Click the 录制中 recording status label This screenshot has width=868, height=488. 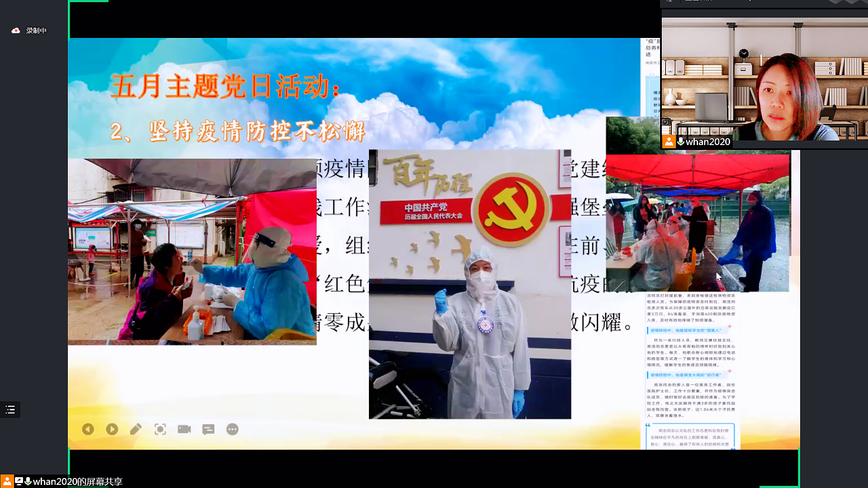(36, 31)
